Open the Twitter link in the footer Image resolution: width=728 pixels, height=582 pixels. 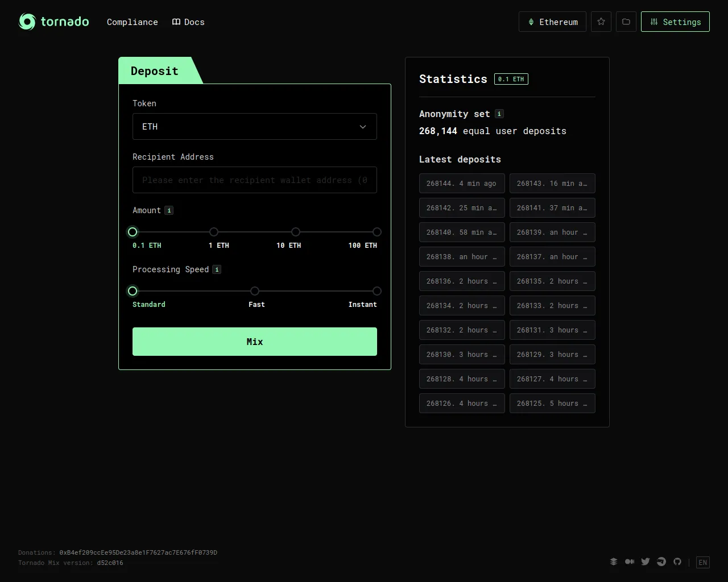(646, 562)
